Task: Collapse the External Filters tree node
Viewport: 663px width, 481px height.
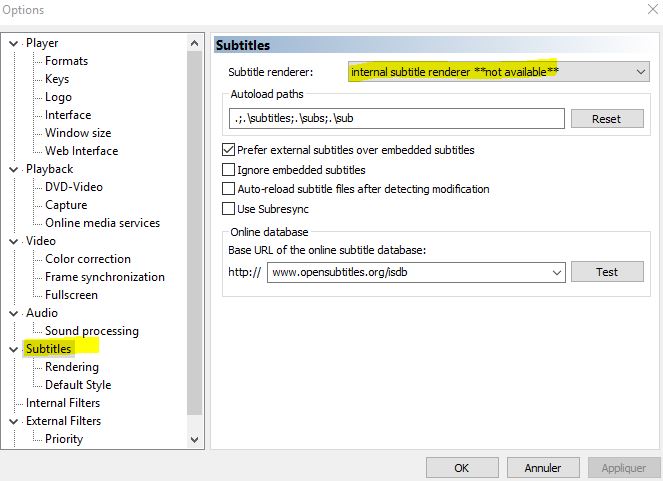Action: pos(14,421)
